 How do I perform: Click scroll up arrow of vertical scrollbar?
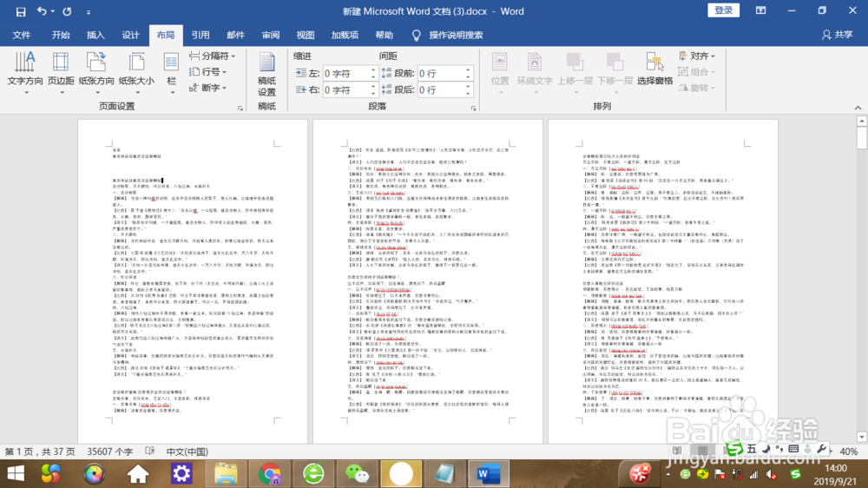[861, 121]
